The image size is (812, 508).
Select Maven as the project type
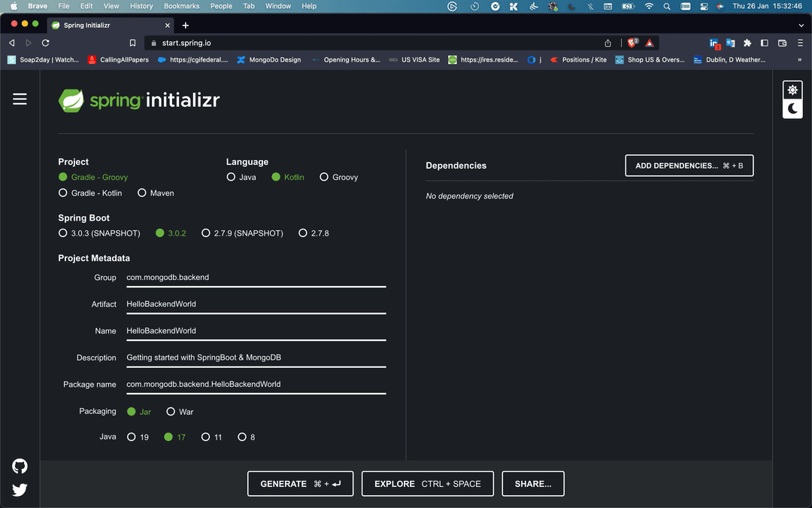click(x=142, y=193)
